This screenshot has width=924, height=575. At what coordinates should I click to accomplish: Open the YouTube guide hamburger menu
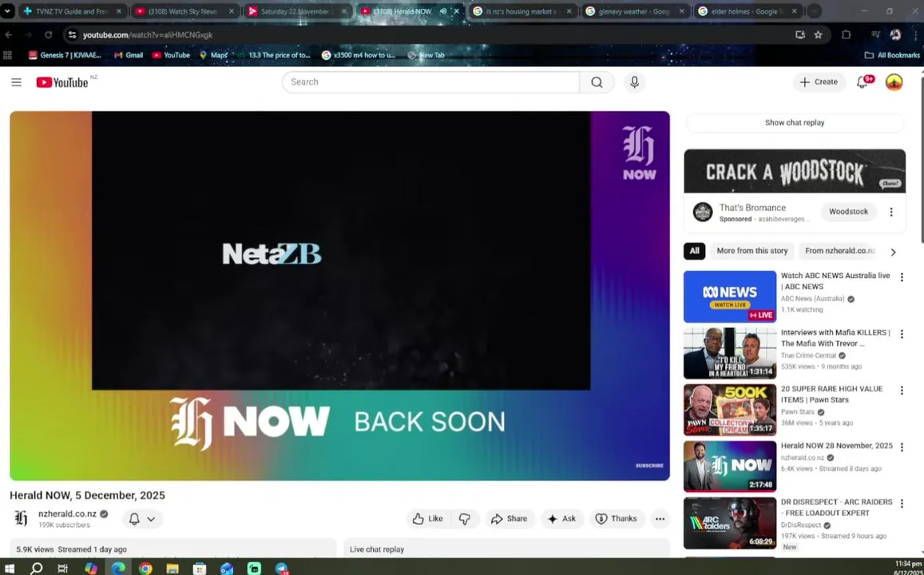(17, 82)
